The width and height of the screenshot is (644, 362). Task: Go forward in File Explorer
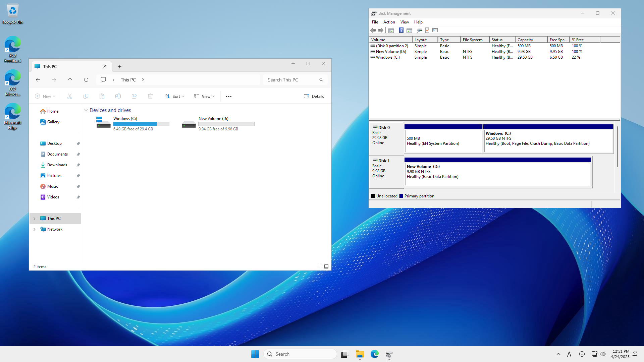54,80
